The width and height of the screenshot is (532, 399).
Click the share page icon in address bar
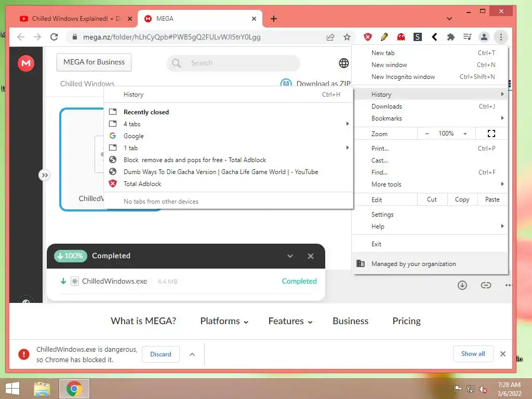330,37
